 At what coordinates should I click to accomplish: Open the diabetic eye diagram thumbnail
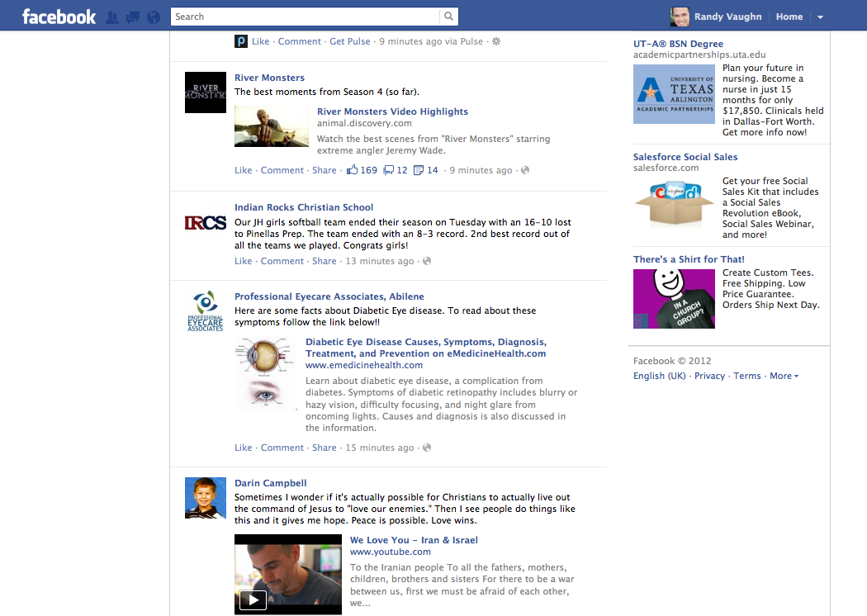pyautogui.click(x=265, y=373)
